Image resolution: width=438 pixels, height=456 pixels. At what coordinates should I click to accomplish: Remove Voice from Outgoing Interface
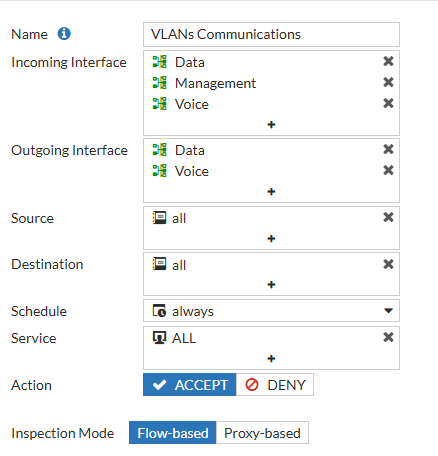[x=388, y=170]
